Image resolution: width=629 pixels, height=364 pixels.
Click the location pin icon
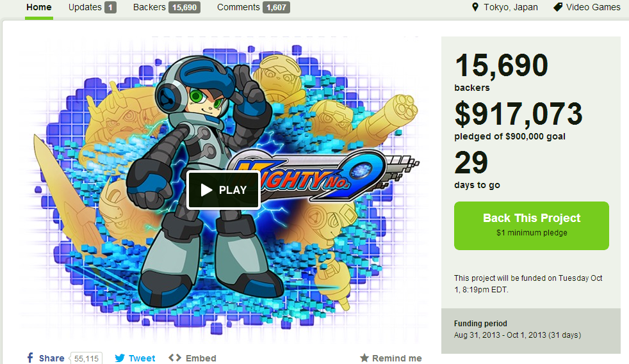tap(475, 7)
